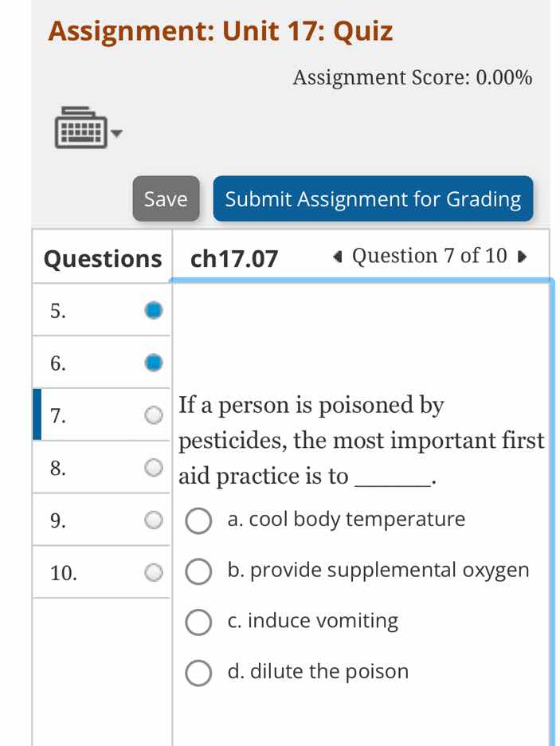Select answer c. induce vomiting

198,622
